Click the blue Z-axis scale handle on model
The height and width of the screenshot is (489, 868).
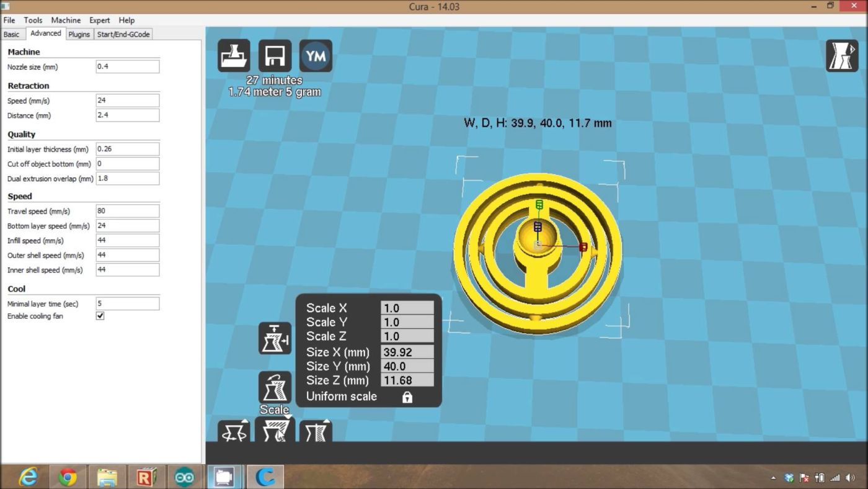(x=538, y=227)
